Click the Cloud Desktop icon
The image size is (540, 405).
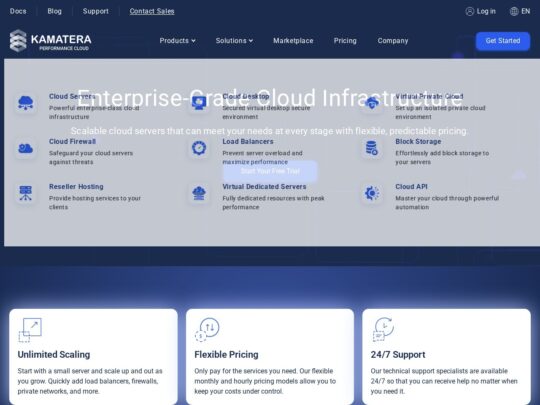(199, 103)
